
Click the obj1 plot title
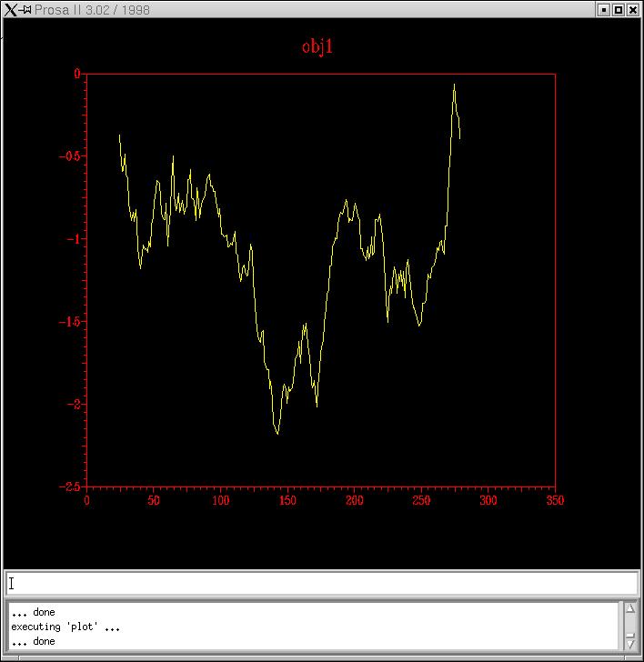click(x=317, y=46)
